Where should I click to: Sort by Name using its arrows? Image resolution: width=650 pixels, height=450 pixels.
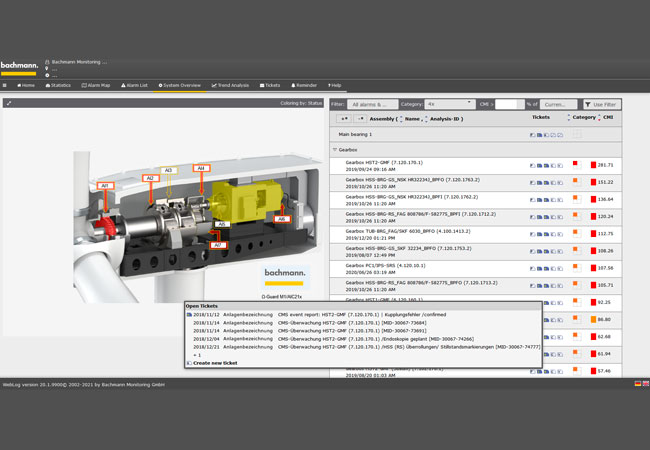[401, 119]
